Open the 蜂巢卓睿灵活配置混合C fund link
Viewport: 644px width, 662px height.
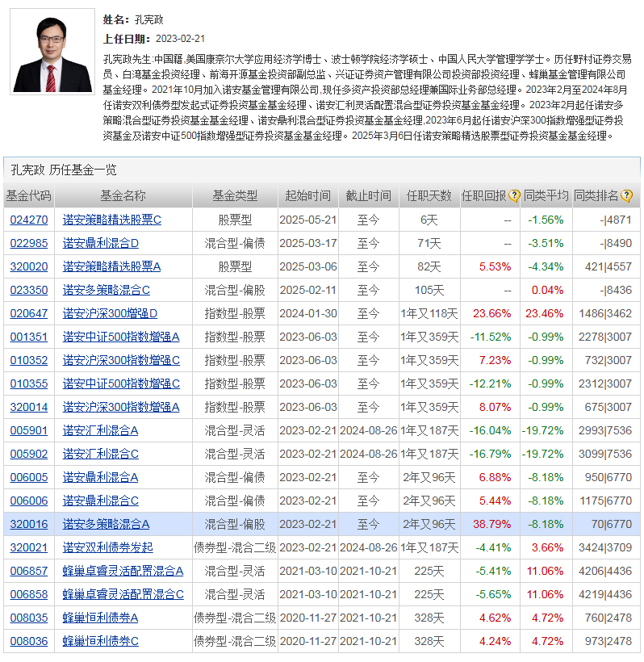pyautogui.click(x=123, y=594)
